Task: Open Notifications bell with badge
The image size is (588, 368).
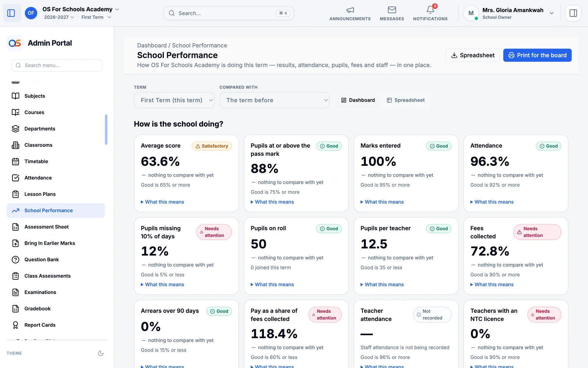Action: (x=430, y=10)
